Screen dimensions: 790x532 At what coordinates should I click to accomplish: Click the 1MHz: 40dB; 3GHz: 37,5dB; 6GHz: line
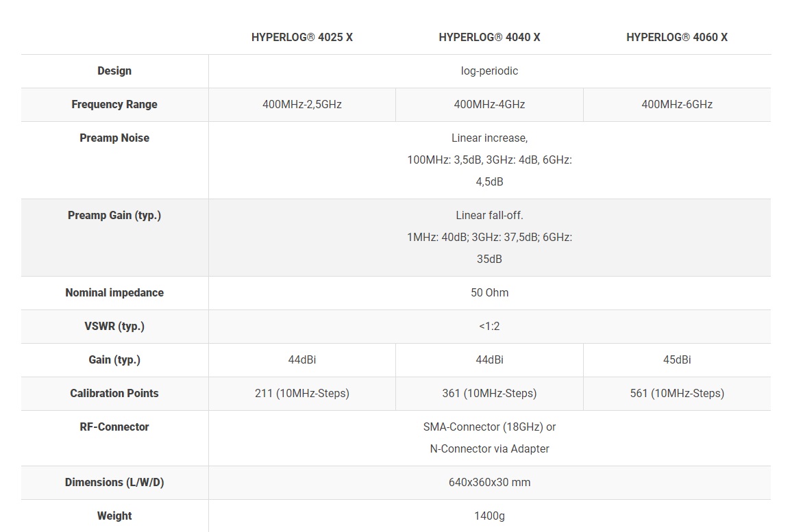point(489,237)
